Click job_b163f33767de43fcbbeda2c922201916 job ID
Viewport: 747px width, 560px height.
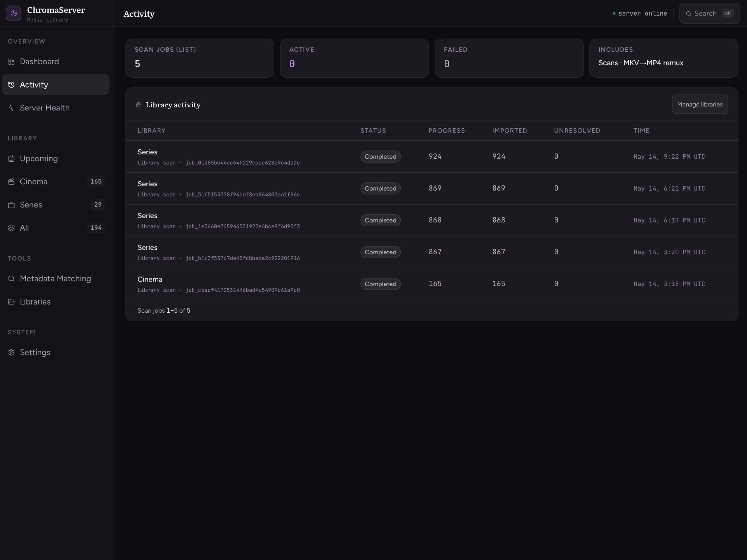click(x=242, y=259)
